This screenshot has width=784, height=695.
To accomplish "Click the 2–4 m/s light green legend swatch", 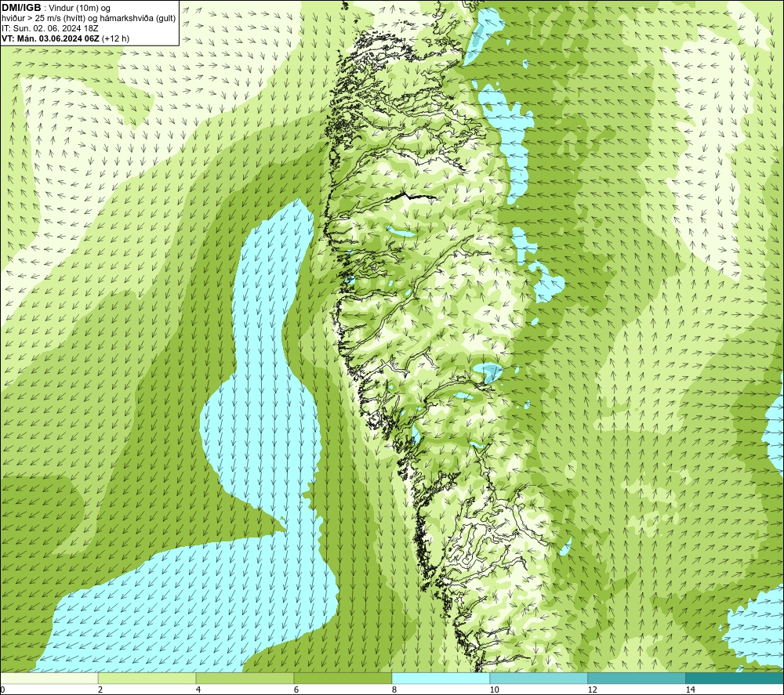I will 147,678.
